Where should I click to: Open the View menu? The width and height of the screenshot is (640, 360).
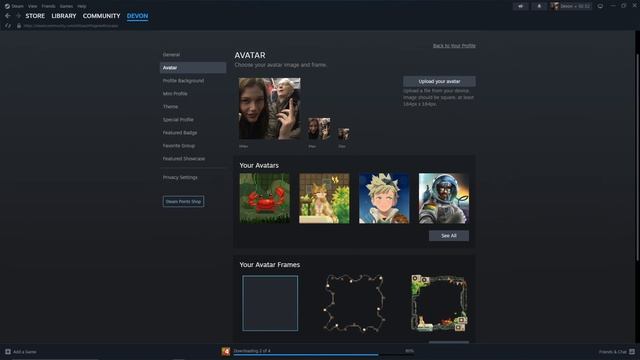33,6
